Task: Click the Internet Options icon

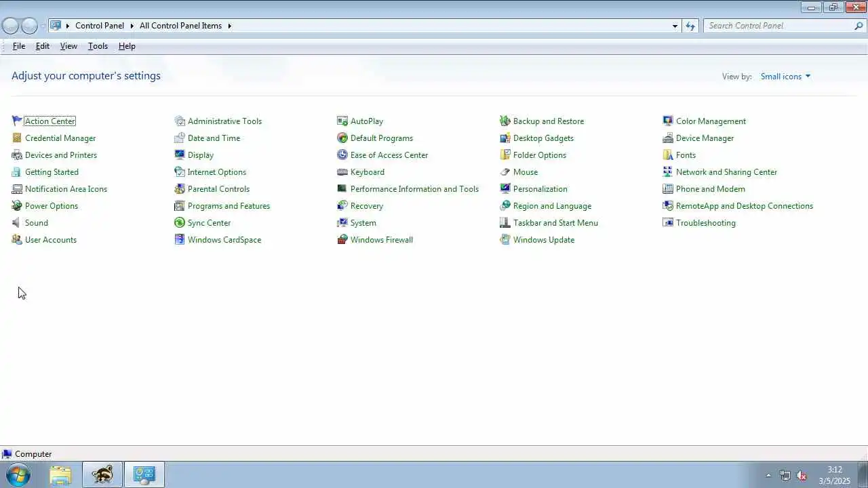Action: [x=180, y=171]
